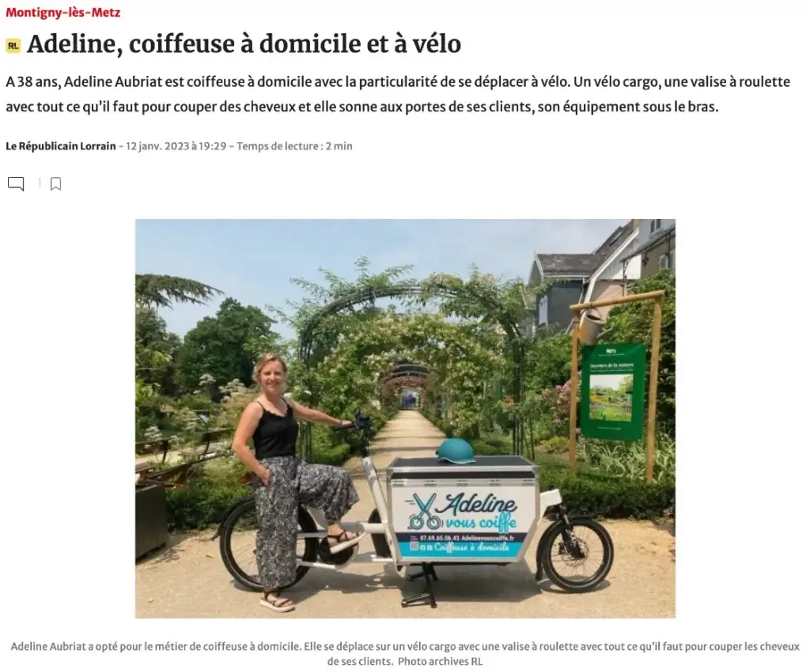Click the Photo archives RL credit text

[440, 661]
